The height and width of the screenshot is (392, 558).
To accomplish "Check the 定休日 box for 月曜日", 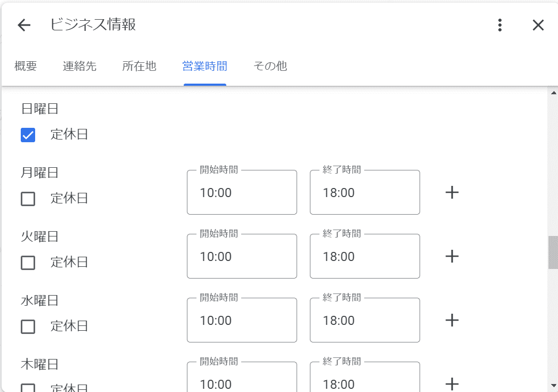I will 28,199.
